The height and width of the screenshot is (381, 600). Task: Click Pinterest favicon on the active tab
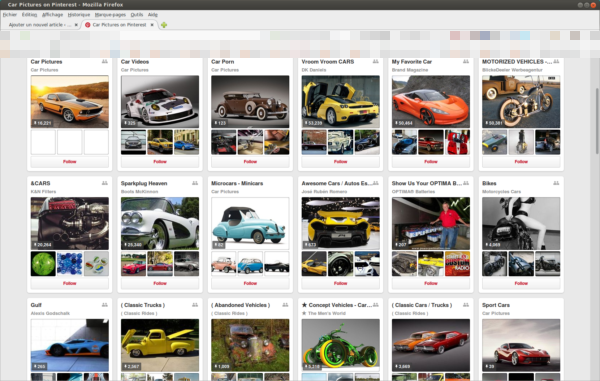[88, 25]
